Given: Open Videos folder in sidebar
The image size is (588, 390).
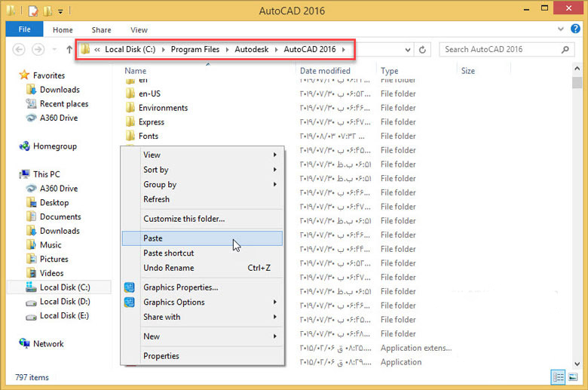Looking at the screenshot, I should coord(45,273).
